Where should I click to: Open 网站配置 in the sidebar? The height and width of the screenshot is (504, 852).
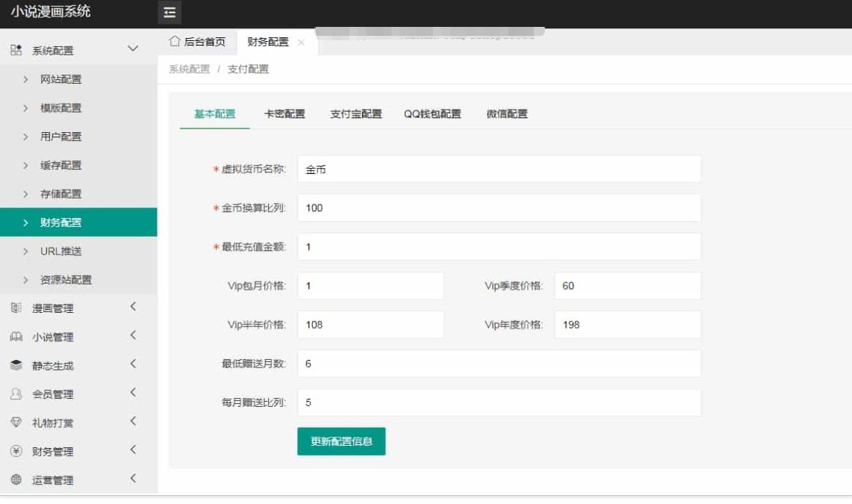coord(60,79)
